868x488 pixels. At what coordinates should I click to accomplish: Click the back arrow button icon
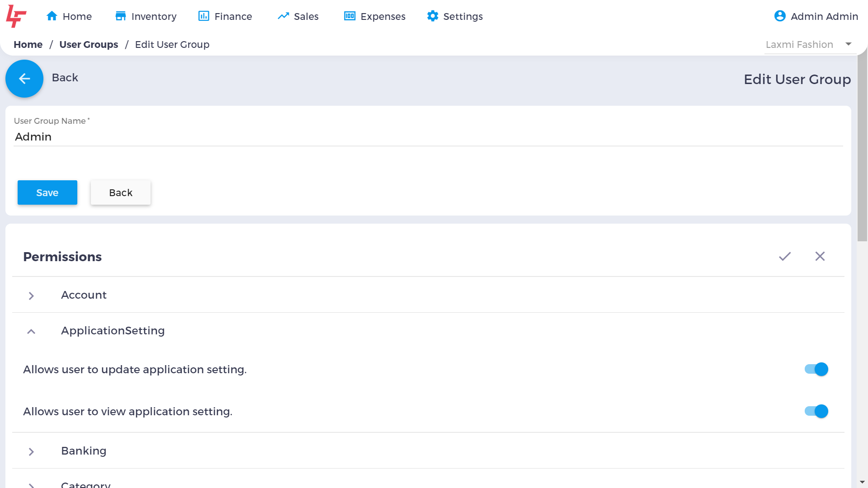point(24,79)
